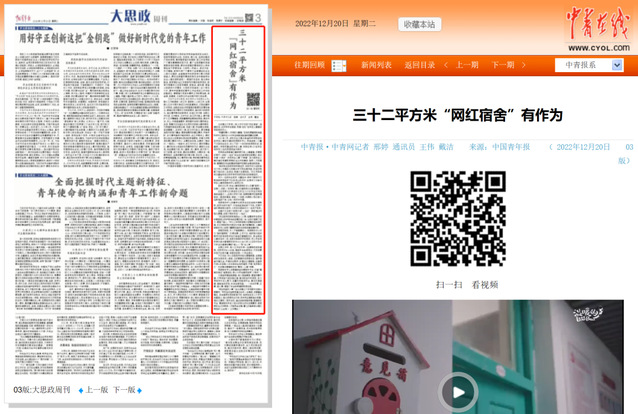Image resolution: width=638 pixels, height=414 pixels.
Task: Open the 中青报系 dropdown
Action: [595, 65]
